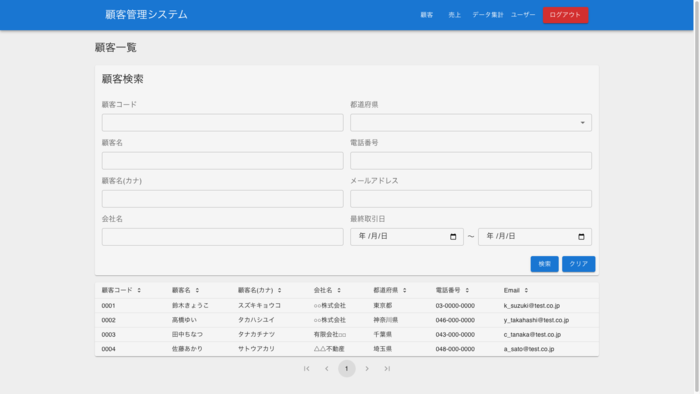
Task: Open the データ集計 menu item
Action: point(488,15)
